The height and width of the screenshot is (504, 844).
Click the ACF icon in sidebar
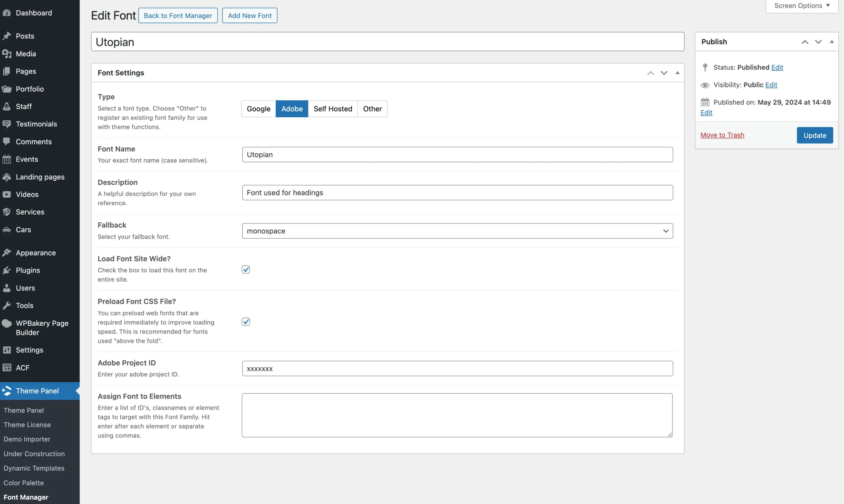tap(7, 368)
